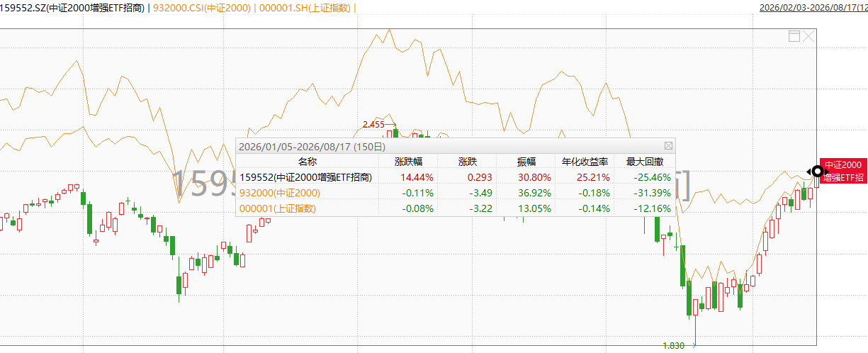Click the 1.830 low price marker
This screenshot has height=353, width=868.
click(x=673, y=346)
